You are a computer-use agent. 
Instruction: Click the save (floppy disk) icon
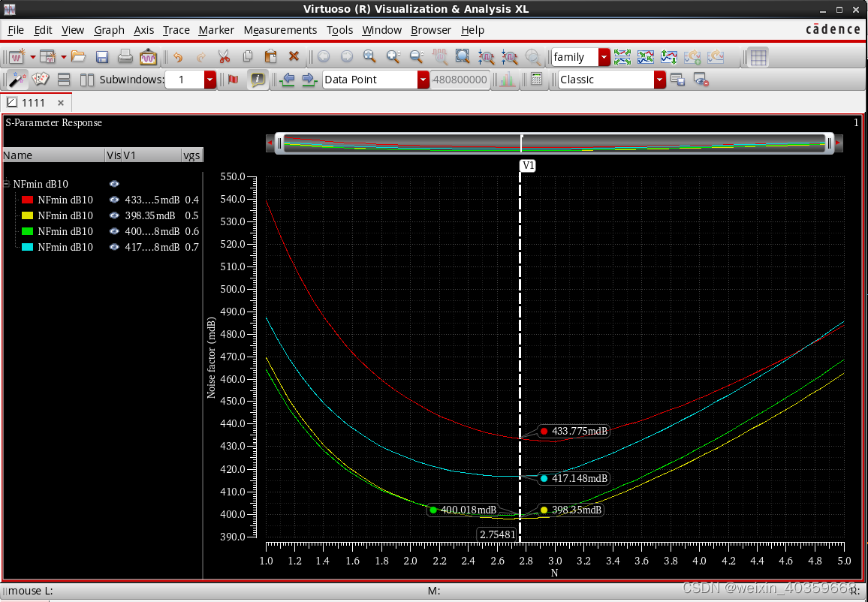tap(102, 57)
